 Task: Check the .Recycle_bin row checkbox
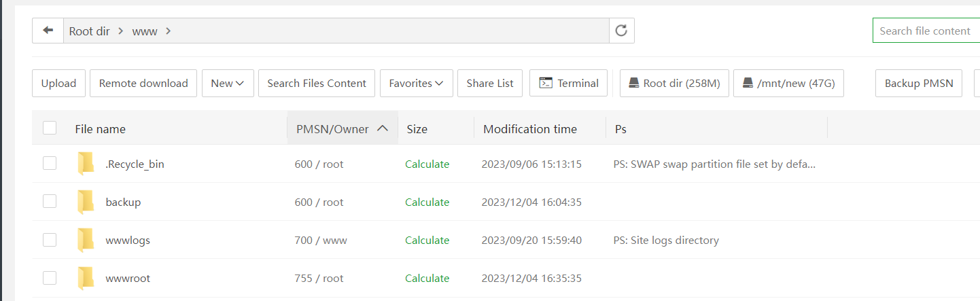click(50, 163)
